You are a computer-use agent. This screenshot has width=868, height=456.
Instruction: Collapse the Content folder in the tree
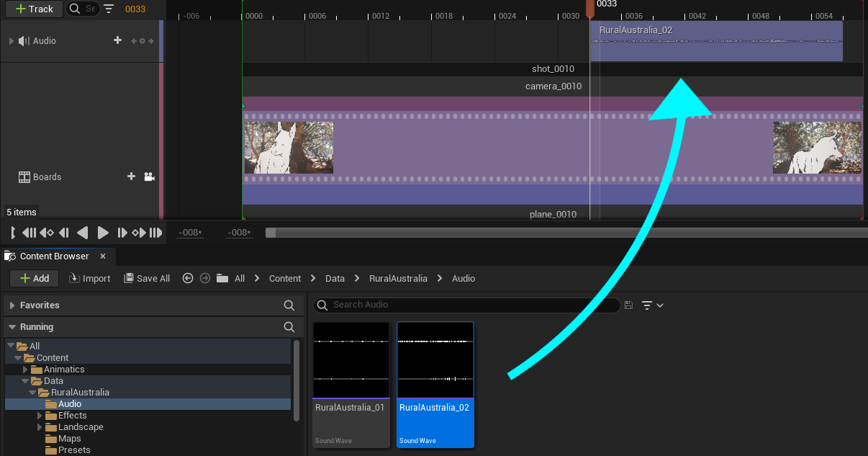[18, 358]
